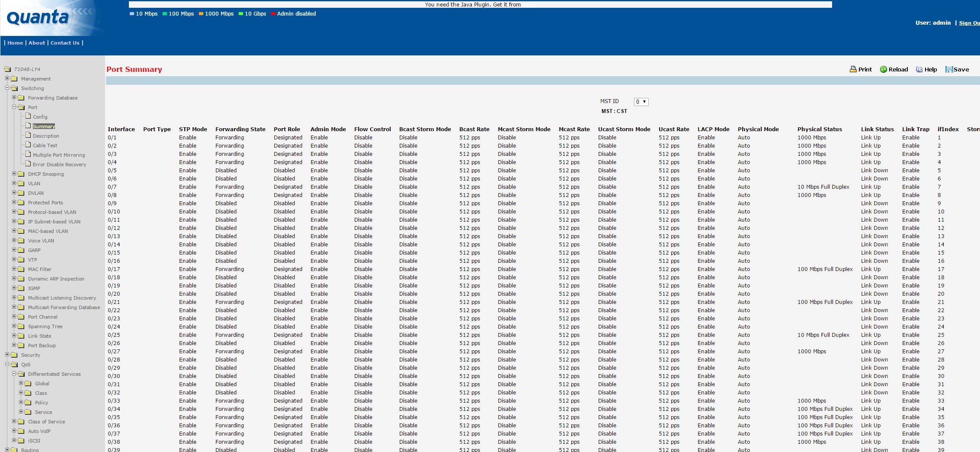Viewport: 980px width, 452px height.
Task: Collapse the Differentiated Services node
Action: (x=14, y=374)
